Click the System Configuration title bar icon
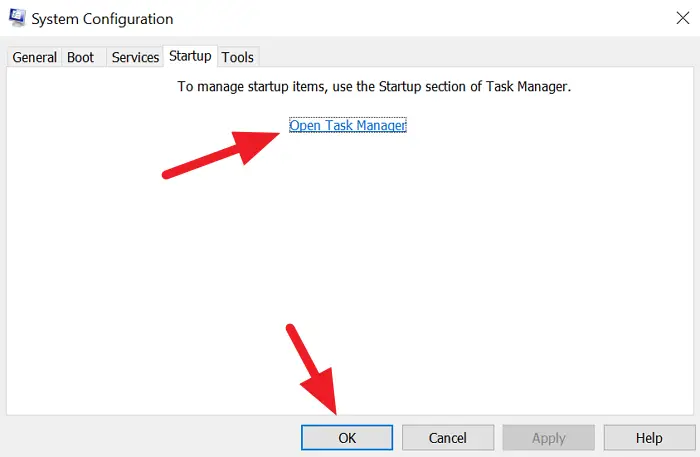The width and height of the screenshot is (700, 457). pos(17,18)
